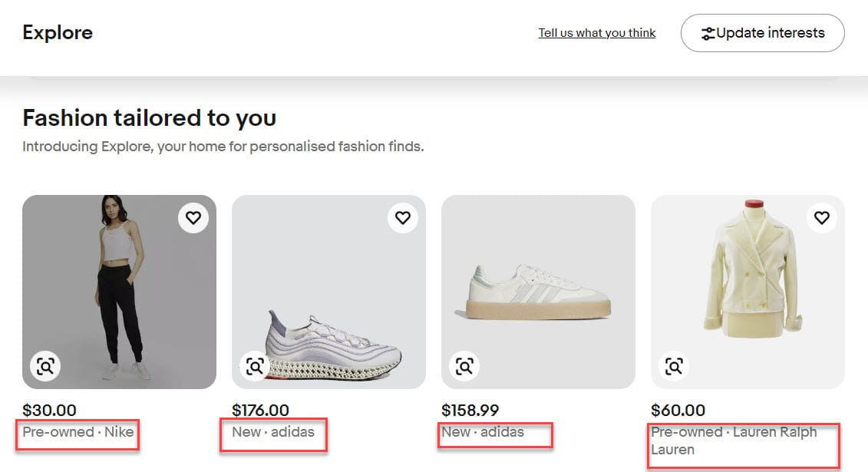Image resolution: width=868 pixels, height=472 pixels.
Task: Click the Explore page heading
Action: tap(58, 33)
